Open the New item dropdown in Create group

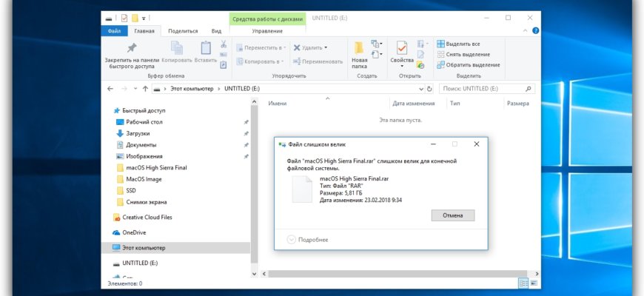376,44
